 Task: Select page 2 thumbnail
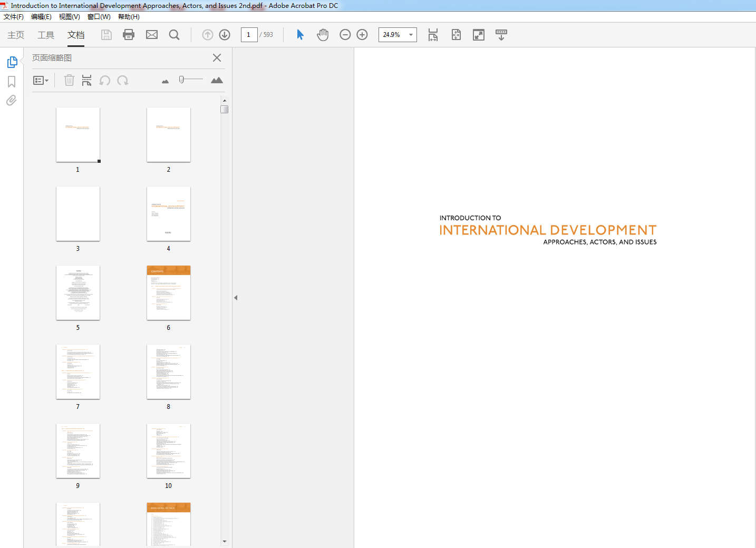[x=169, y=135]
